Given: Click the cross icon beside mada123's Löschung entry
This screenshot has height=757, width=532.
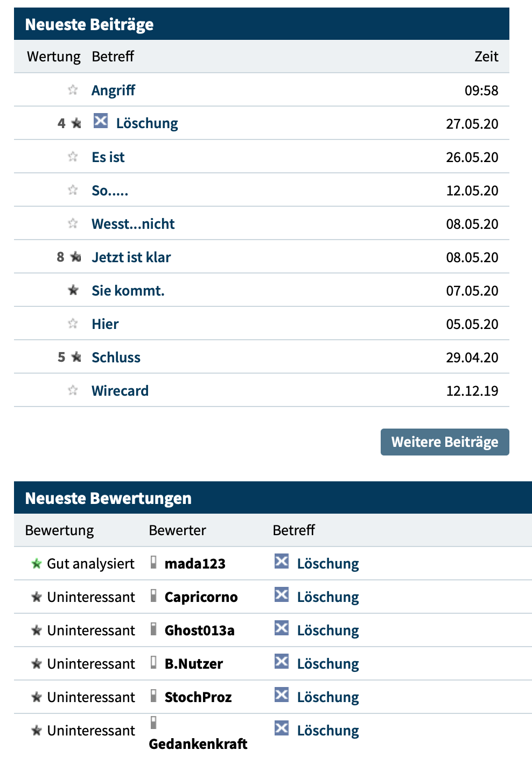Looking at the screenshot, I should click(x=282, y=562).
